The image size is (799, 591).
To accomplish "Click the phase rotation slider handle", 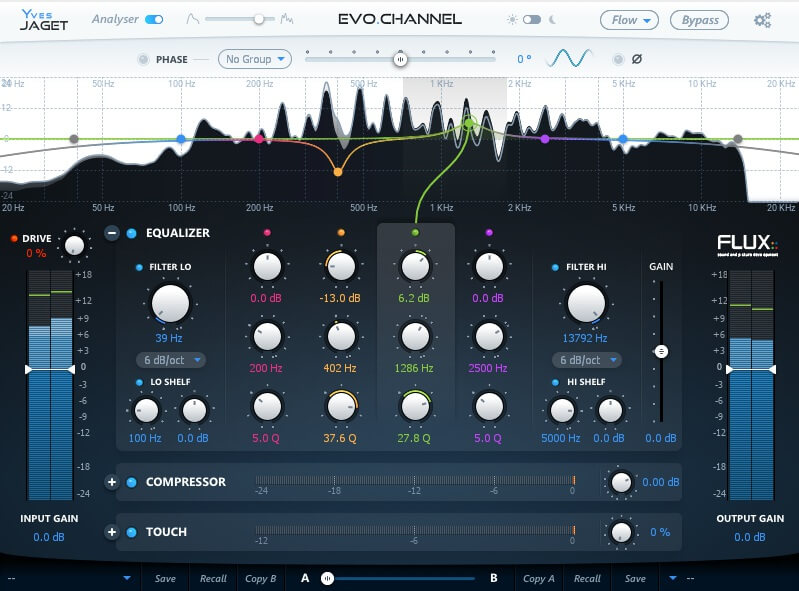I will tap(401, 60).
